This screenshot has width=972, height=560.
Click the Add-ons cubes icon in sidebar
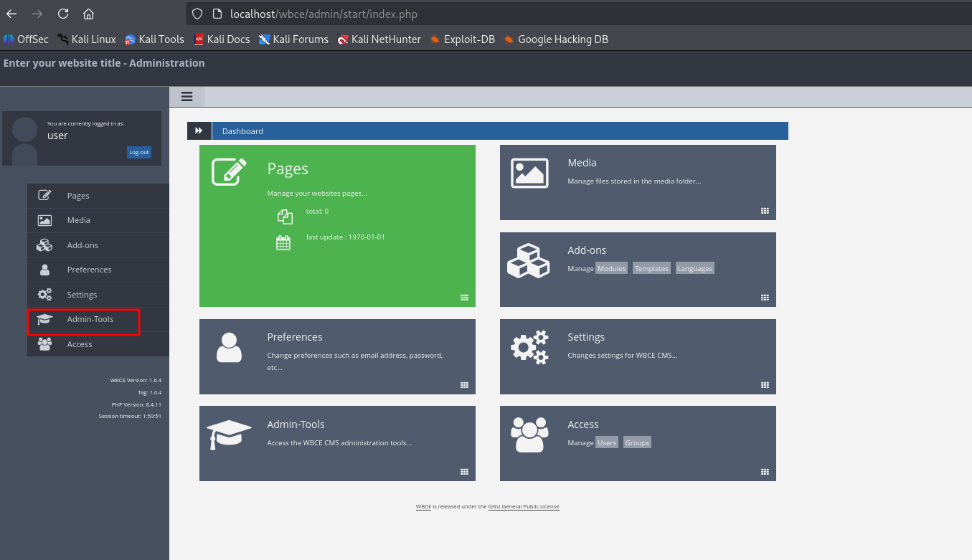click(44, 245)
